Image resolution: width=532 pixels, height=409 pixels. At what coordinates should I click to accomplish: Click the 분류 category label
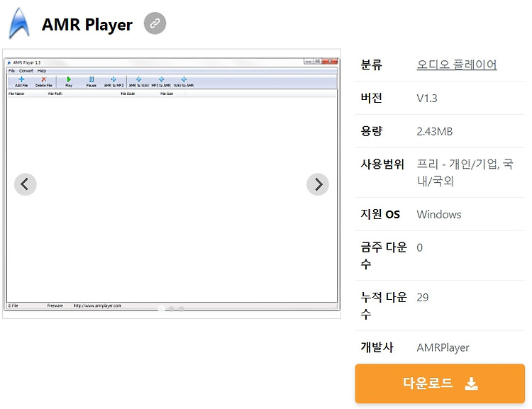(371, 65)
